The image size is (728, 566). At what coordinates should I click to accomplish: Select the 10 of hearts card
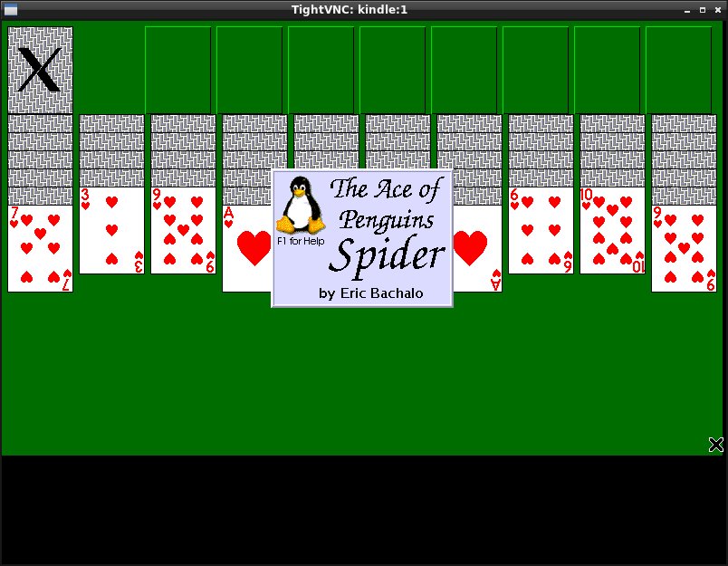tap(612, 230)
